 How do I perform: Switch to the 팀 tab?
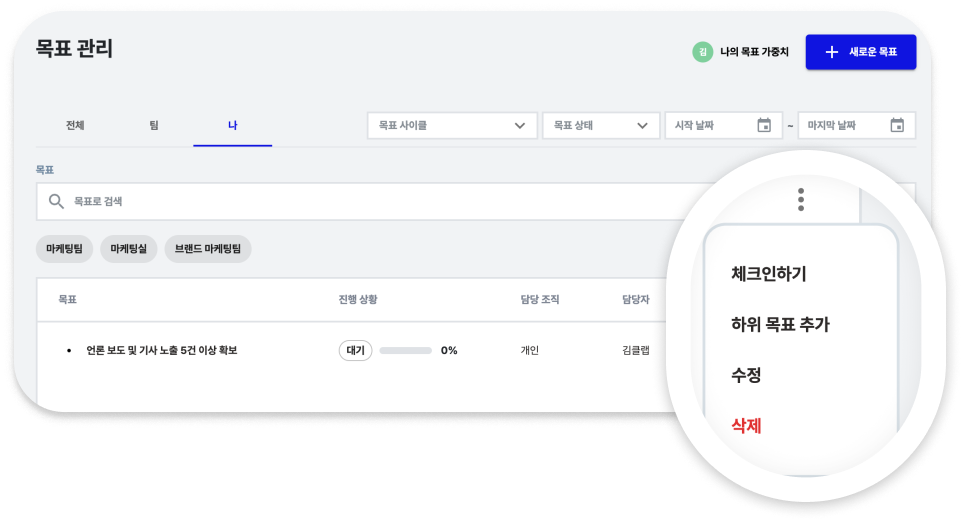154,125
